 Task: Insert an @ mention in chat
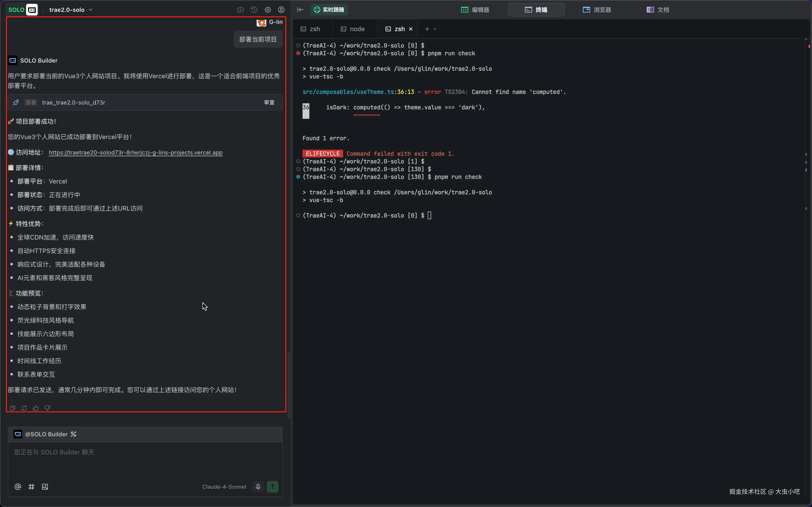click(18, 486)
